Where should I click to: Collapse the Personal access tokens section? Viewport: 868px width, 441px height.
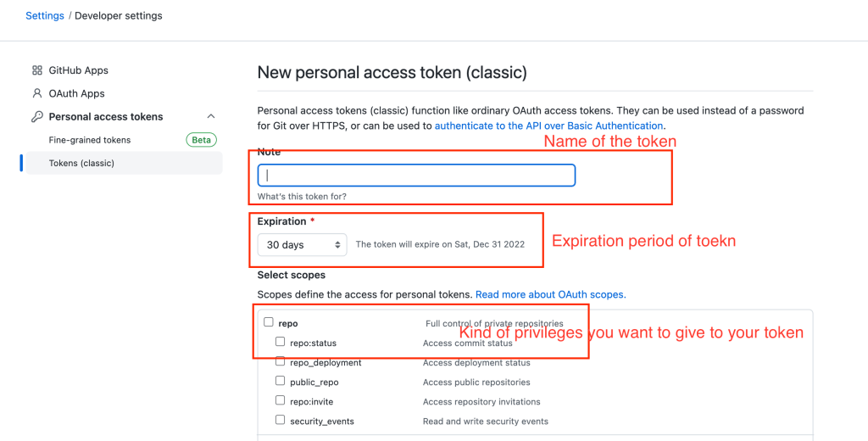(211, 117)
